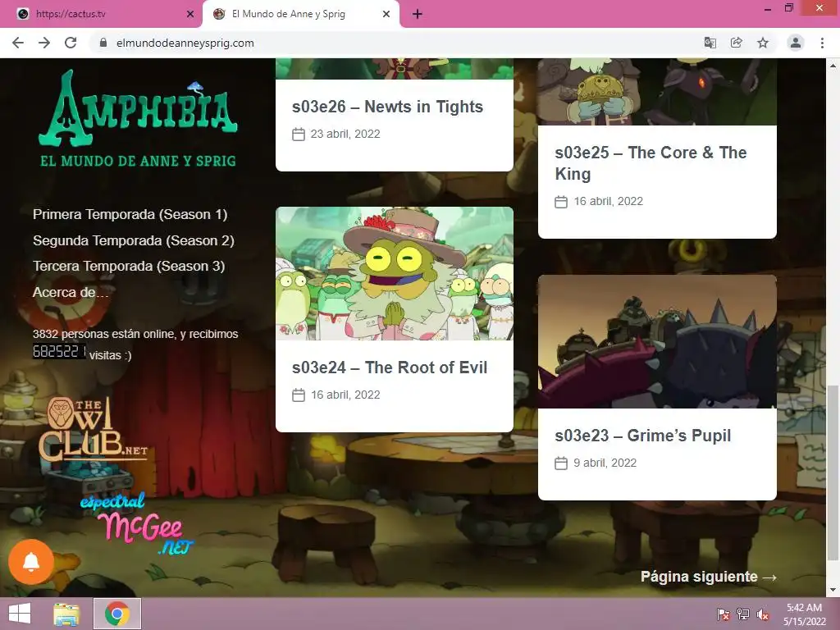Open s03e24 – The Root of Evil
This screenshot has width=840, height=630.
(x=390, y=367)
